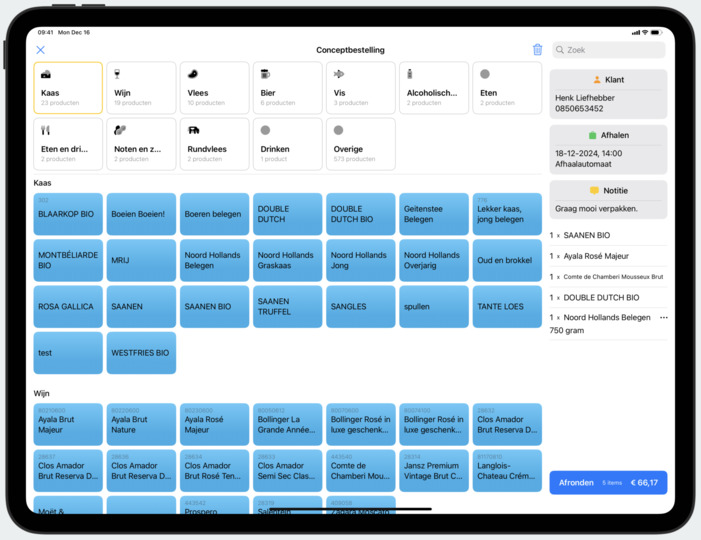The height and width of the screenshot is (540, 701).
Task: Open the Notitie note card
Action: [x=608, y=199]
